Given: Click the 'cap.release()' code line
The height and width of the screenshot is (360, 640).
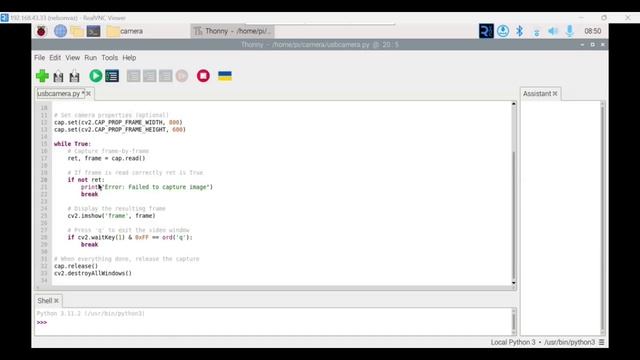Looking at the screenshot, I should point(76,266).
